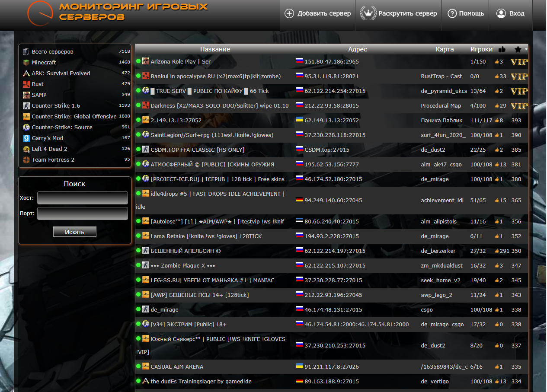Click the VIP badge on Arizona Role Play
Image resolution: width=547 pixels, height=392 pixels.
519,62
